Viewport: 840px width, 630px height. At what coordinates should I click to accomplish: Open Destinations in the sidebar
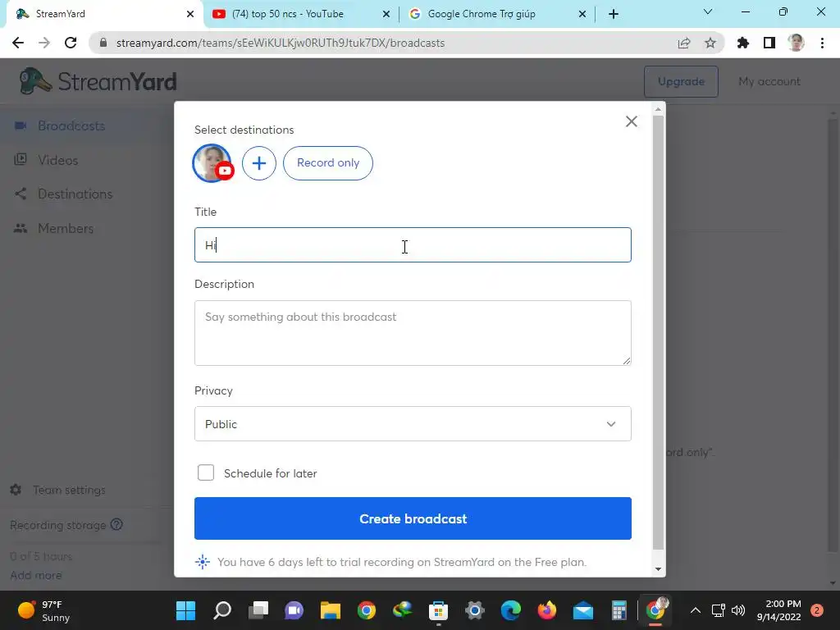click(x=75, y=194)
